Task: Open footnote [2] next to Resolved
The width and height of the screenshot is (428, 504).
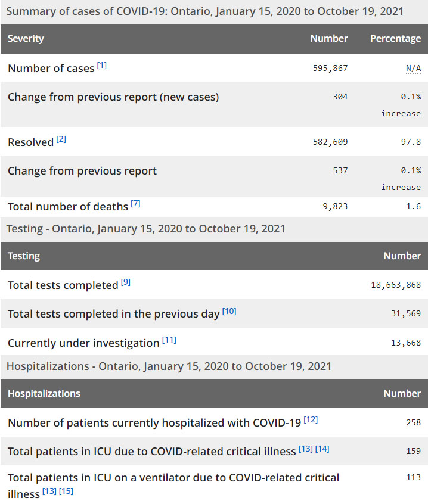Action: [61, 139]
